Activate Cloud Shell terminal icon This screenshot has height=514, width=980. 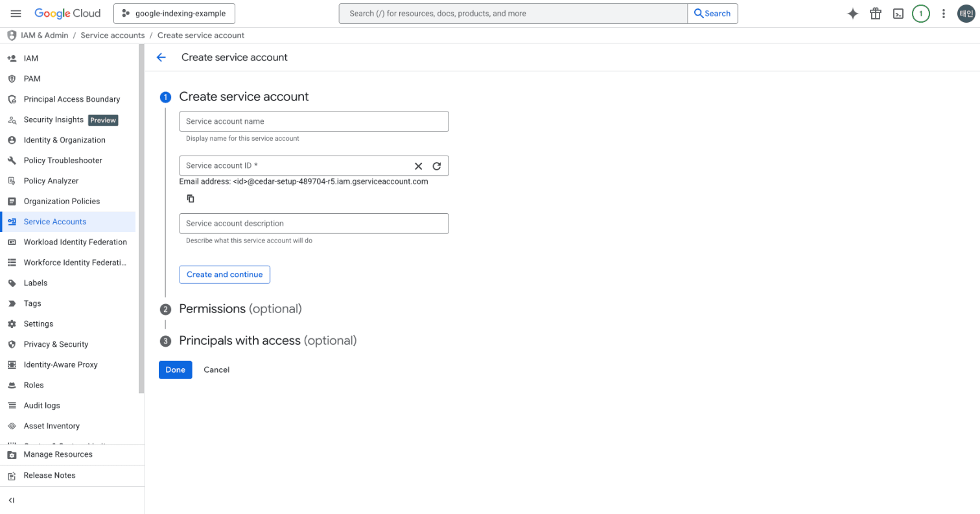(x=898, y=14)
